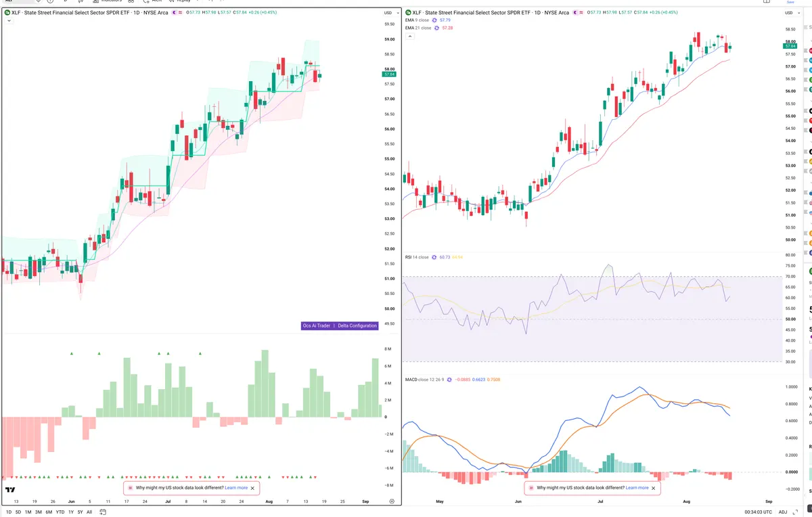Open left chart time axis settings icon
This screenshot has width=812, height=517.
pyautogui.click(x=392, y=501)
